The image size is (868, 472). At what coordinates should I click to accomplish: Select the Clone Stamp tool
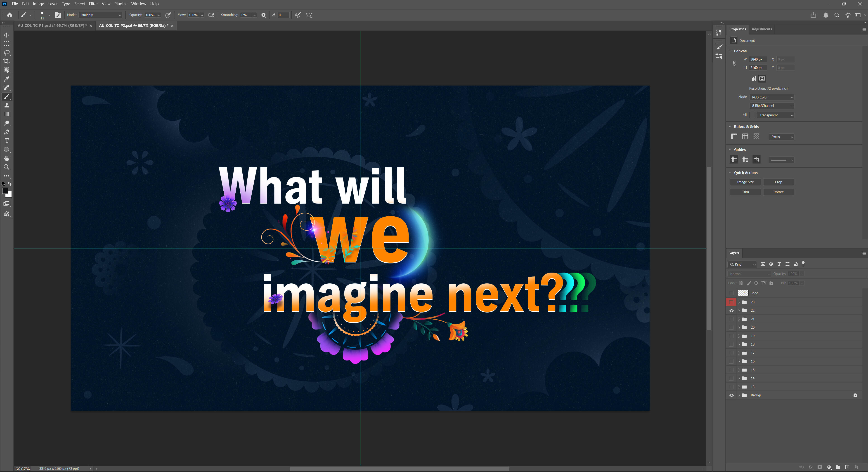[x=6, y=105]
